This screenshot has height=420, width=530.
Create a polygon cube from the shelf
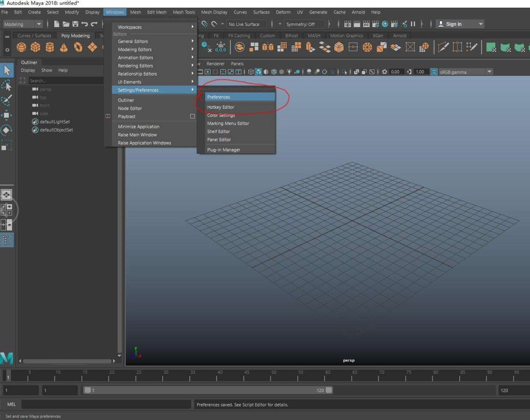[36, 47]
